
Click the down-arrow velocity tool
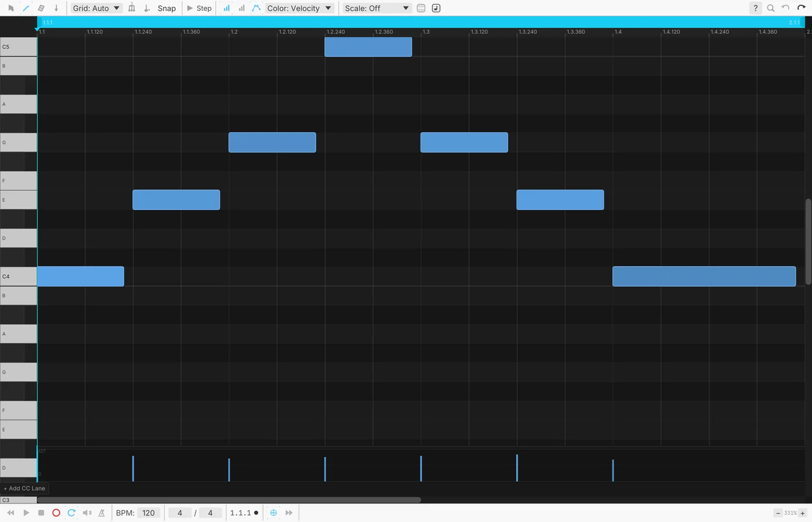point(56,8)
